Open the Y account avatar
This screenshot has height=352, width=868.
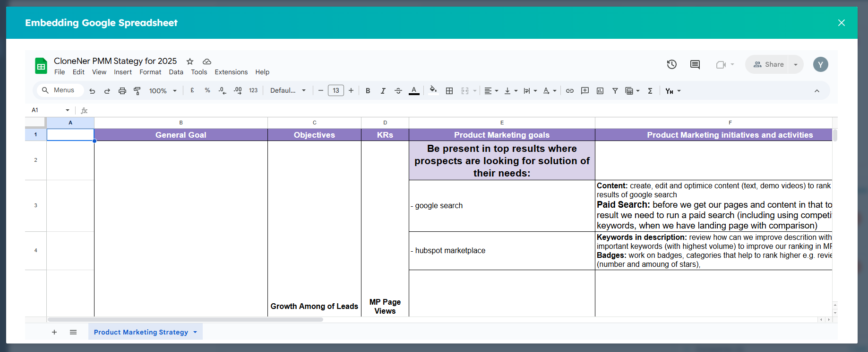pos(821,64)
